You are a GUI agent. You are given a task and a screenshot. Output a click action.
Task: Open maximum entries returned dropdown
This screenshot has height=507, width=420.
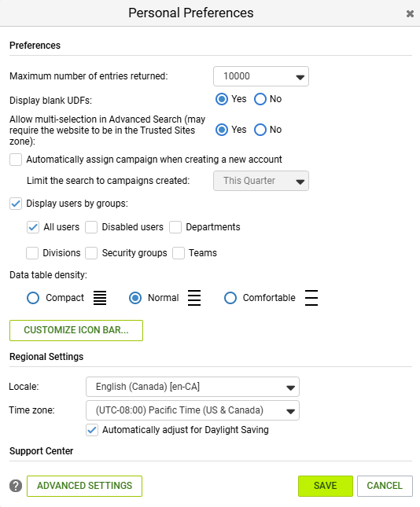click(261, 76)
